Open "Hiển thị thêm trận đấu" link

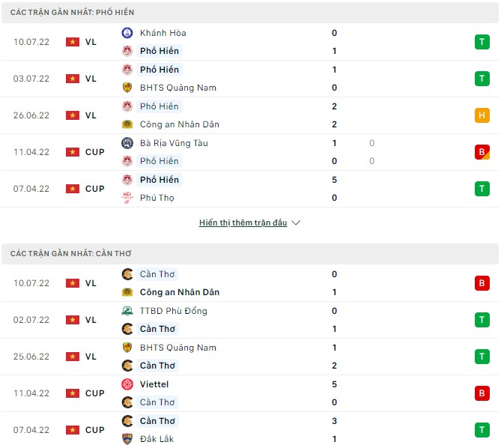tap(243, 223)
